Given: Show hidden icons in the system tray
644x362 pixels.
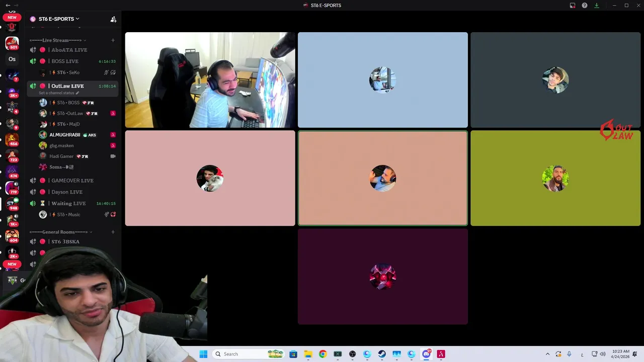Looking at the screenshot, I should point(547,354).
